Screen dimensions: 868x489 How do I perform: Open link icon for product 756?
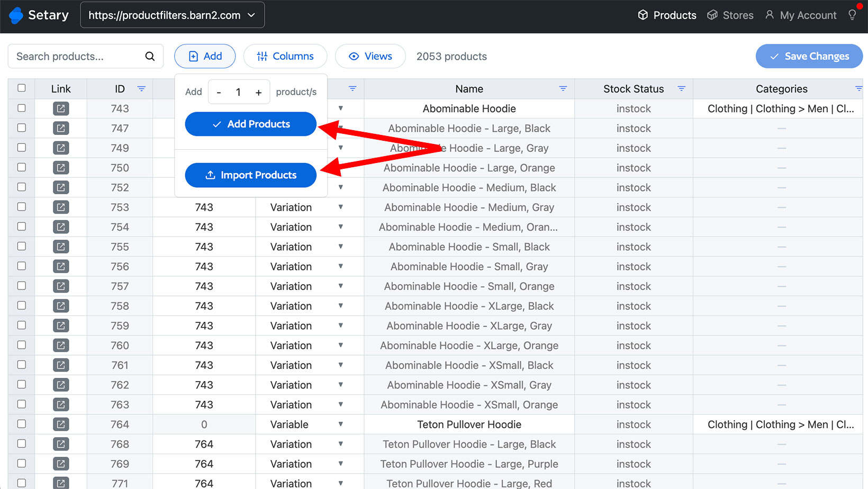61,267
